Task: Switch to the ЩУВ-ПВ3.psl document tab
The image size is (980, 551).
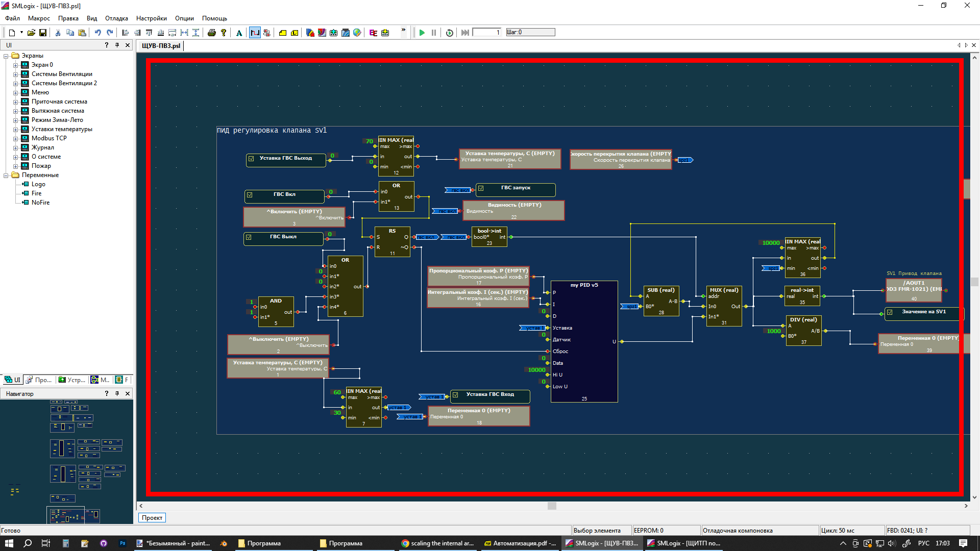Action: [x=160, y=45]
